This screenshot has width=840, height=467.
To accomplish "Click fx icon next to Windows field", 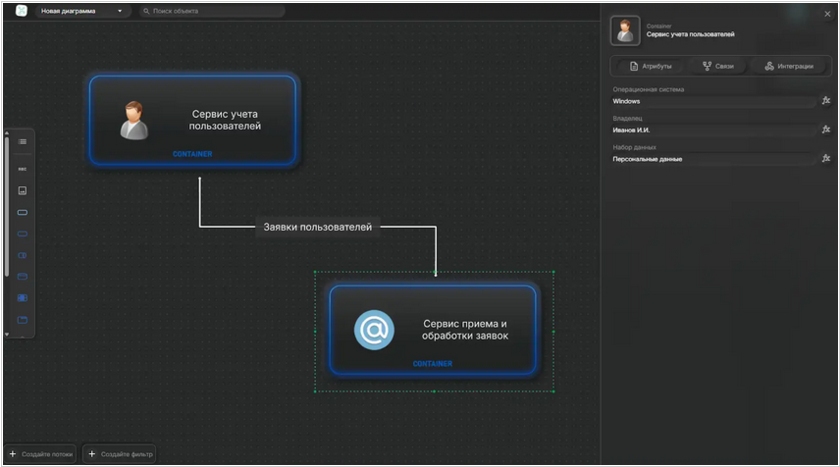I will (x=825, y=101).
